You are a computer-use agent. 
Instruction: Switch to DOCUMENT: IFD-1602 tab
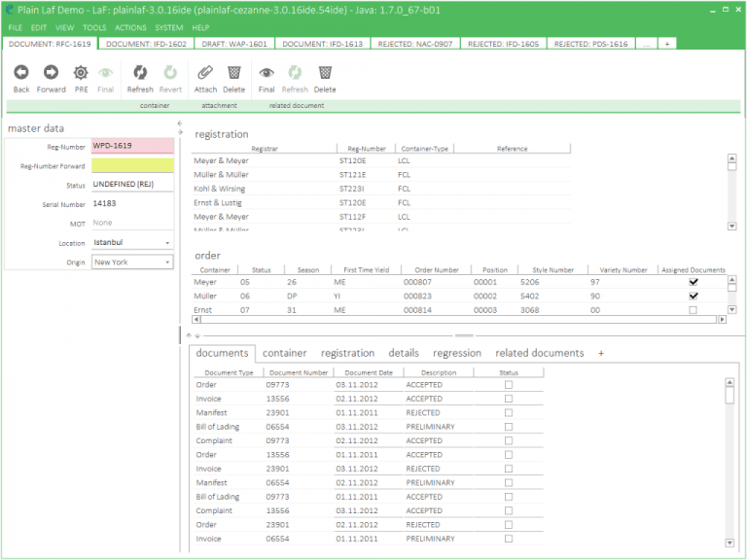tap(146, 44)
